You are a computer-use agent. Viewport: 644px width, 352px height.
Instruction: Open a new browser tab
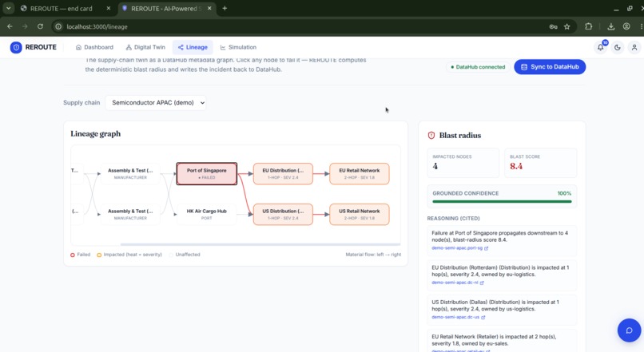[x=225, y=8]
